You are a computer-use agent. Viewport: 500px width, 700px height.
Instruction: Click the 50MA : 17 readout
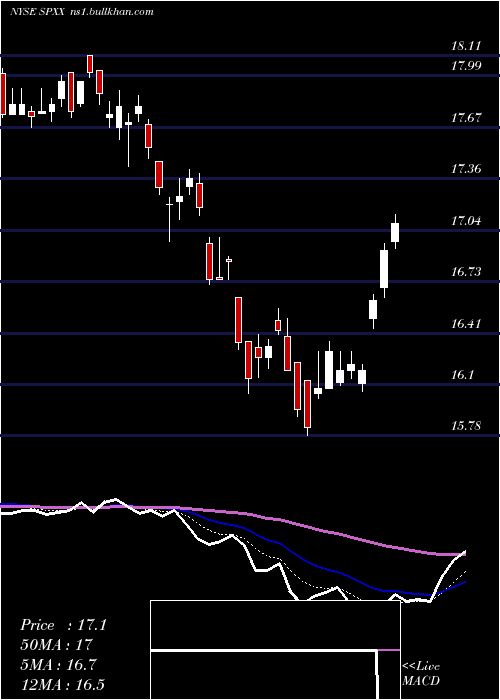click(x=55, y=645)
